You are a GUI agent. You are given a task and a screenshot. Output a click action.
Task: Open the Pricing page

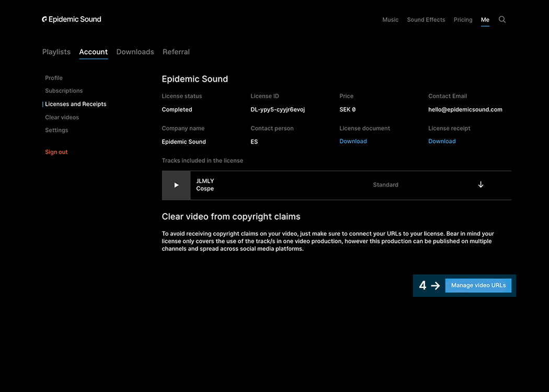pos(463,20)
